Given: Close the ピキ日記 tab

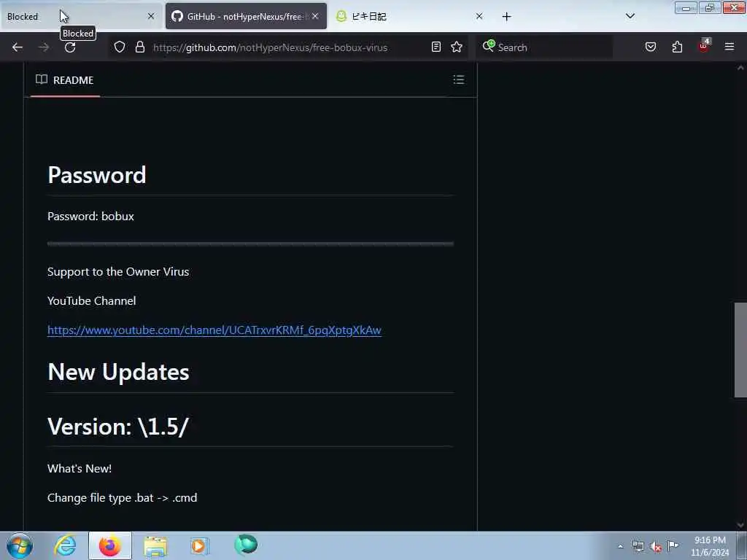Looking at the screenshot, I should click(479, 16).
